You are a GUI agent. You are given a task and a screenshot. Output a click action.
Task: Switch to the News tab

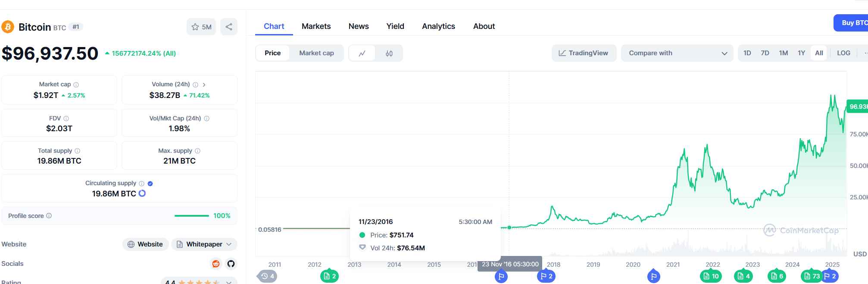click(x=359, y=26)
